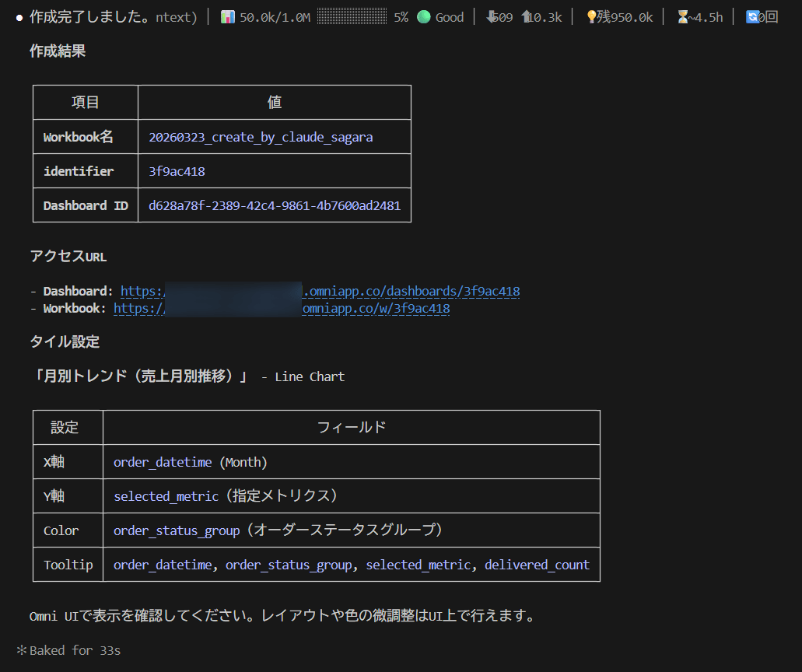Click the up arrow output tokens icon
Image resolution: width=802 pixels, height=672 pixels.
pyautogui.click(x=526, y=17)
